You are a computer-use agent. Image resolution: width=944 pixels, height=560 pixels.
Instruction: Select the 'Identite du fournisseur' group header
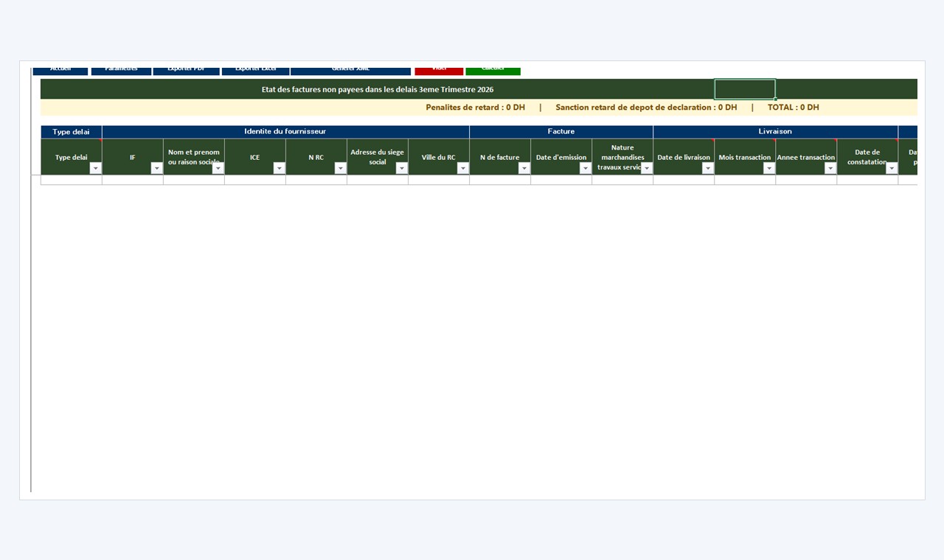click(x=285, y=132)
